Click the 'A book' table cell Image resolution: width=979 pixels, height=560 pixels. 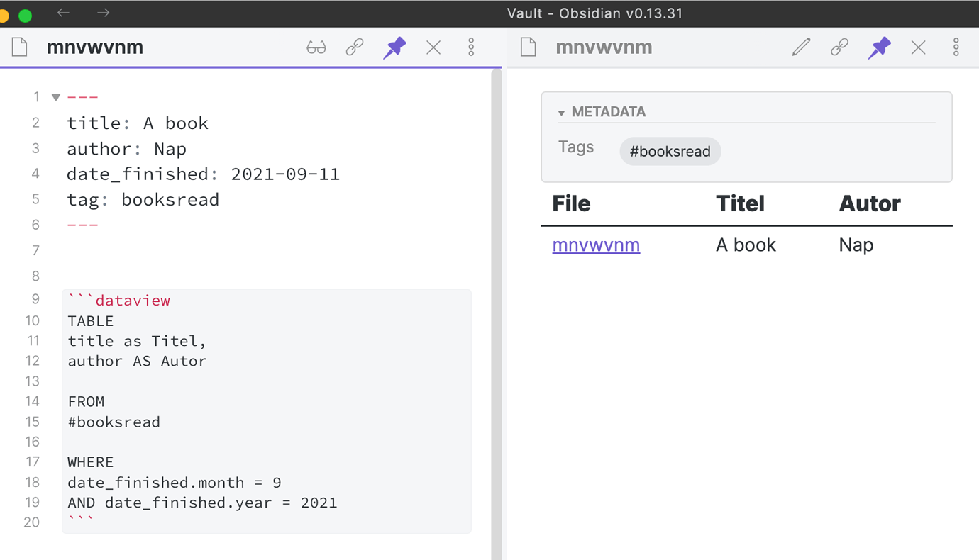(x=746, y=245)
